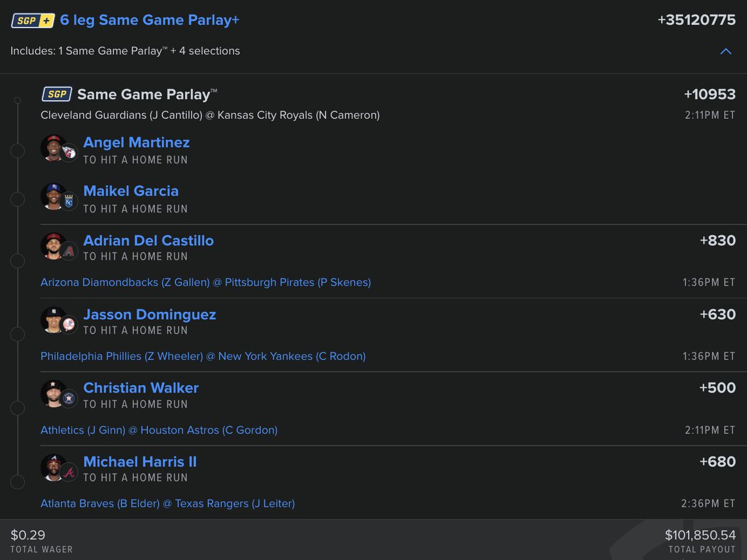Click the $101,850.54 total payout amount

click(700, 535)
